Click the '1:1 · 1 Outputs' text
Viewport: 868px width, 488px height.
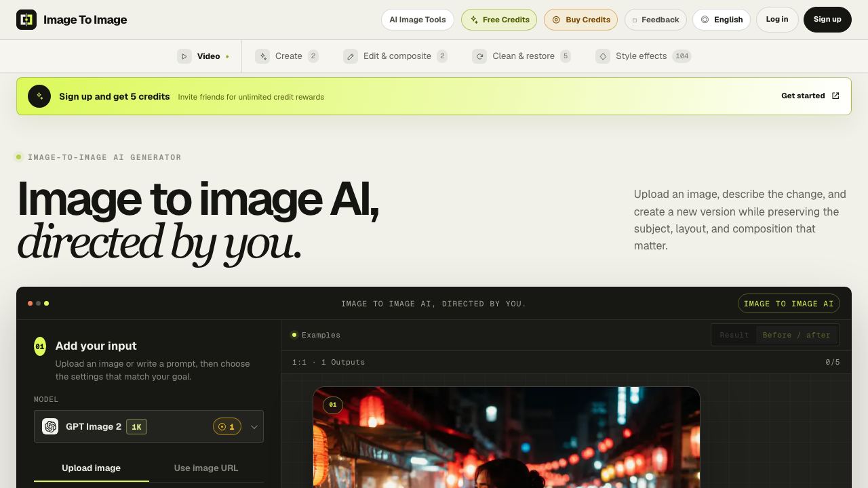(328, 362)
